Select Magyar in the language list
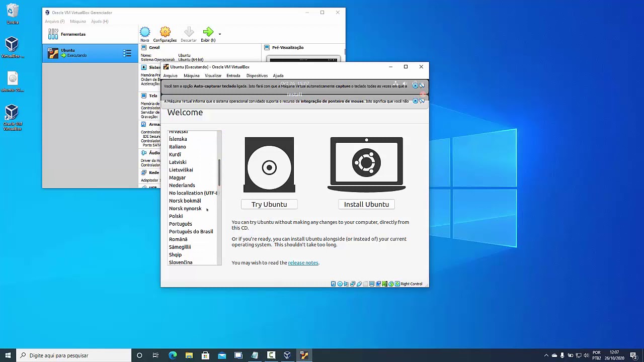 pos(178,177)
